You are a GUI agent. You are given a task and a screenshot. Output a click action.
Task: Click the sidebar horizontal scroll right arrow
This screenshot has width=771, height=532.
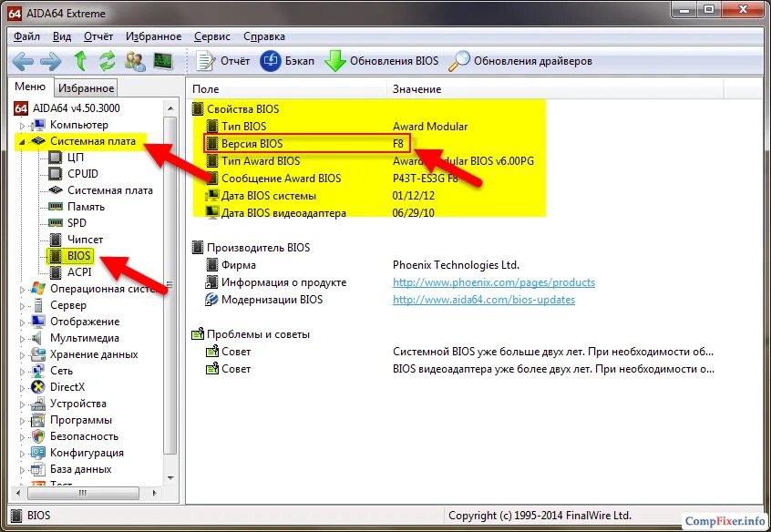point(154,492)
